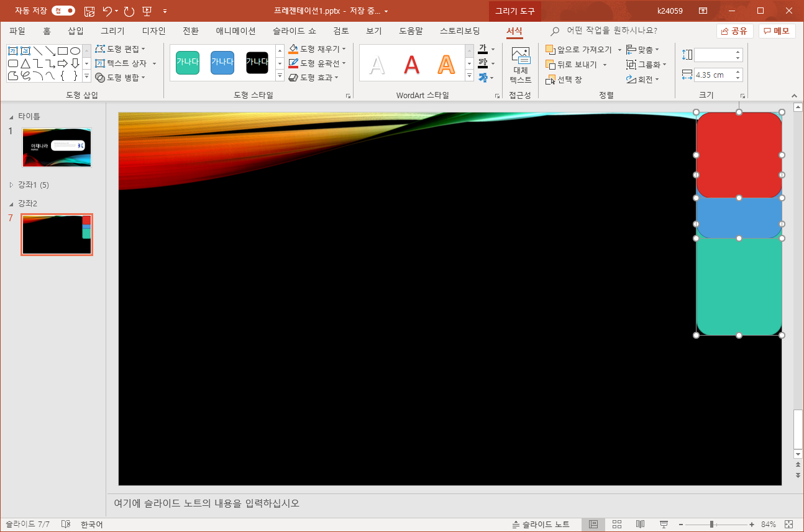Viewport: 804px width, 532px height.
Task: Open 그룹화 group dropdown
Action: coord(646,64)
